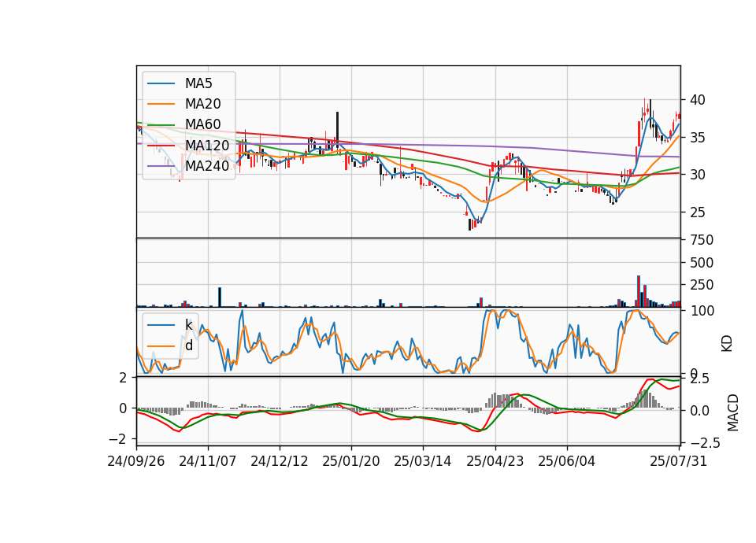
Task: Click the blue MA5 legend line sample
Action: pyautogui.click(x=161, y=83)
